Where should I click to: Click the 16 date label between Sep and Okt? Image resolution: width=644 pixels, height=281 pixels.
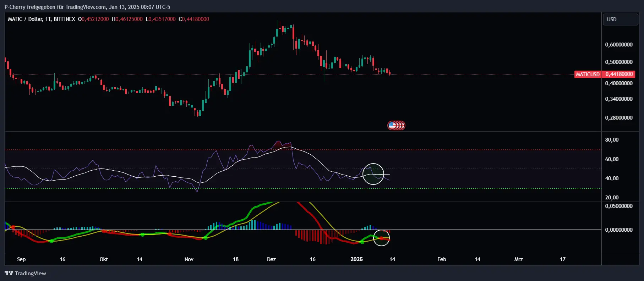click(62, 259)
